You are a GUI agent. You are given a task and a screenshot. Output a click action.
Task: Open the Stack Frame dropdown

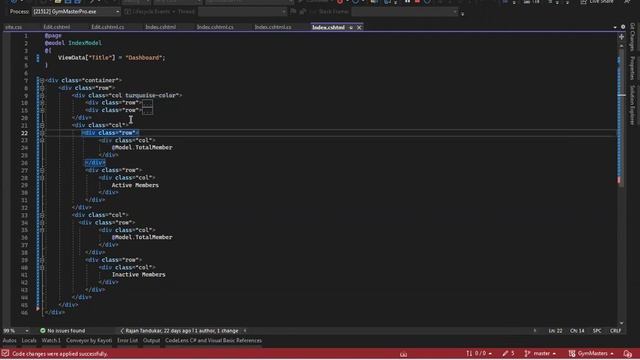(405, 12)
